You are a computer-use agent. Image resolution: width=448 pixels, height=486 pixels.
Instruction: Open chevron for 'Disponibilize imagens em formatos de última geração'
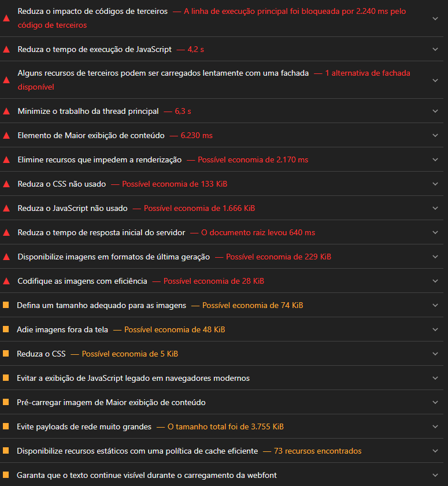point(435,257)
